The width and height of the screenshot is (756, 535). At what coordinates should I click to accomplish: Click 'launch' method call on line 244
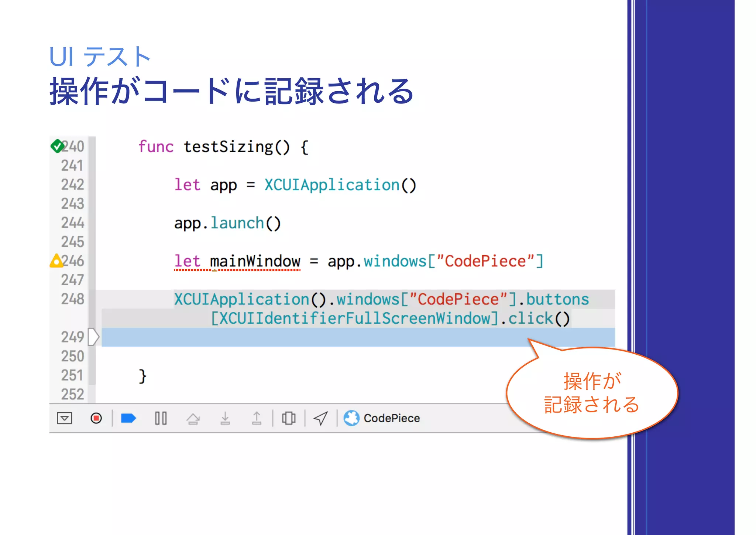237,223
